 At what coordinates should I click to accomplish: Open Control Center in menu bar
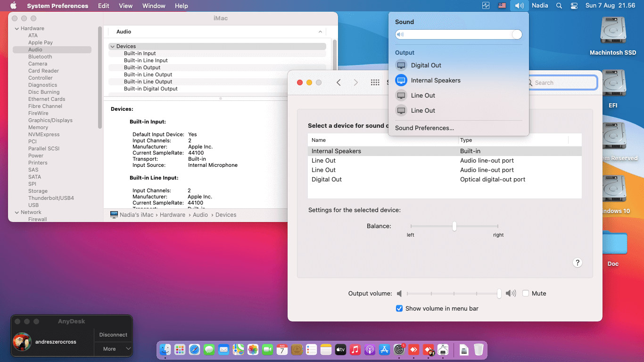click(x=574, y=6)
